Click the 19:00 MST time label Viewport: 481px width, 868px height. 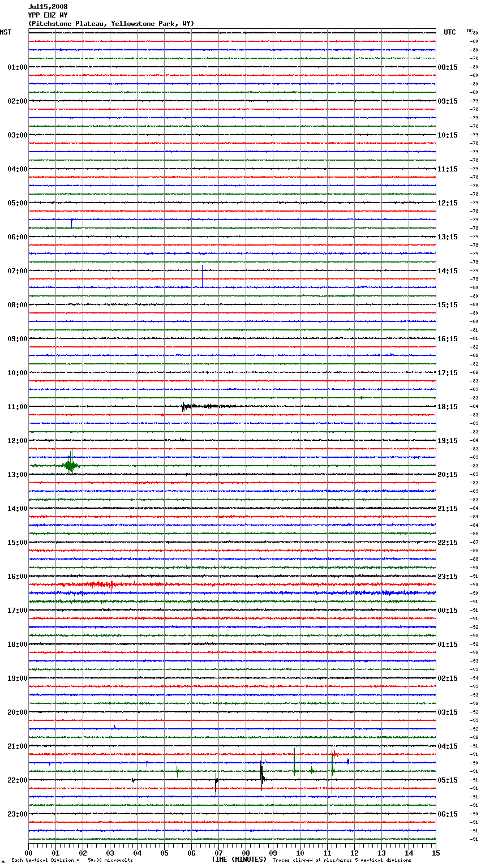[x=18, y=678]
